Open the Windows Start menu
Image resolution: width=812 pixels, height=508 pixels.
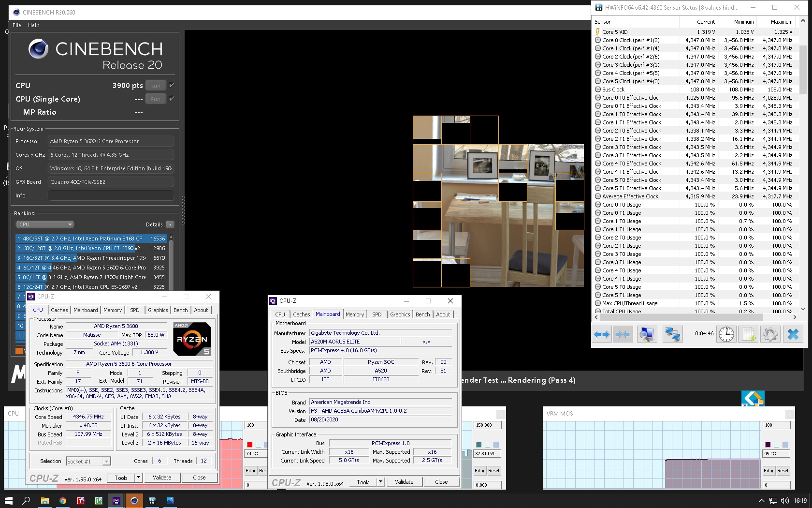click(x=8, y=501)
